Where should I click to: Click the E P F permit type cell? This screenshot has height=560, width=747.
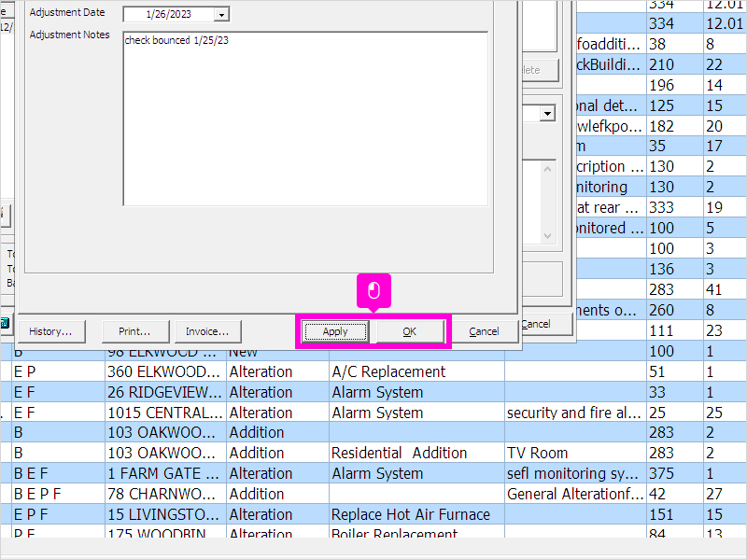click(x=58, y=514)
